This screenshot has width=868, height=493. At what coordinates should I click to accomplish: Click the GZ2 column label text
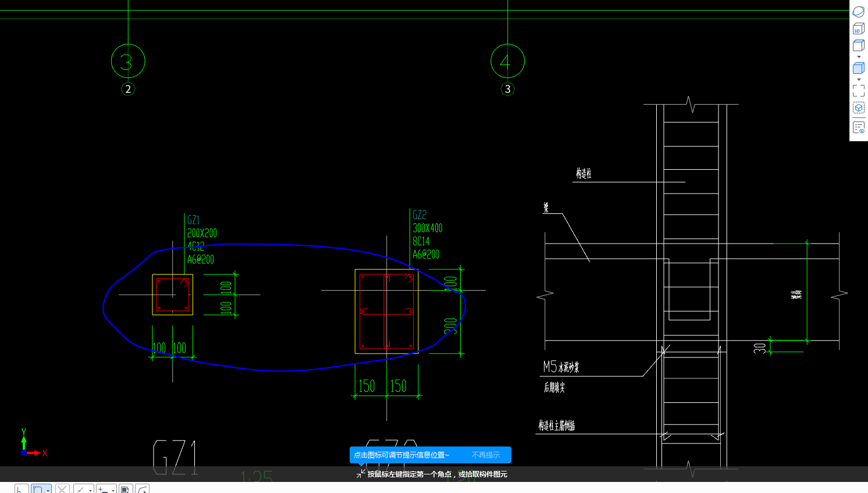[x=419, y=215]
